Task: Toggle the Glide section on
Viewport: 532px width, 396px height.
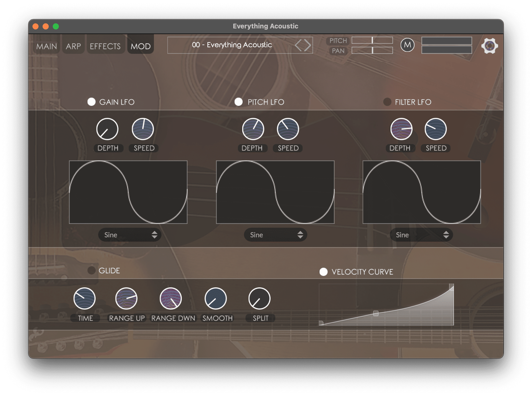Action: tap(92, 270)
